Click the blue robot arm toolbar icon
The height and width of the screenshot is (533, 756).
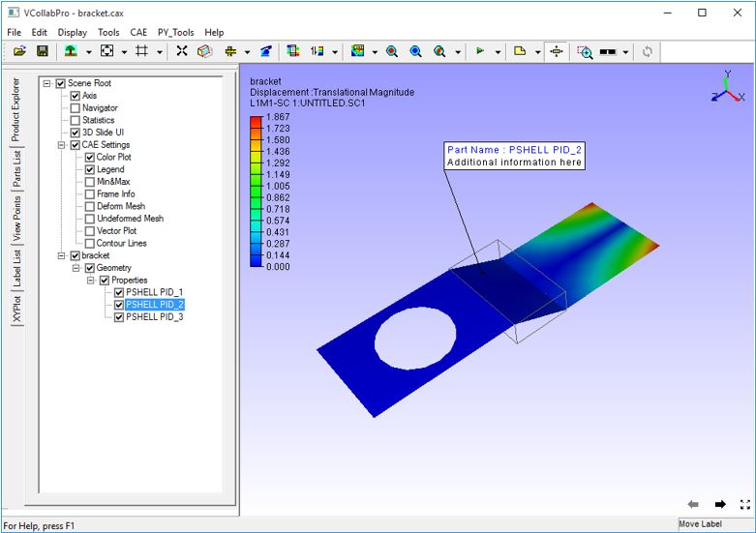pos(266,51)
